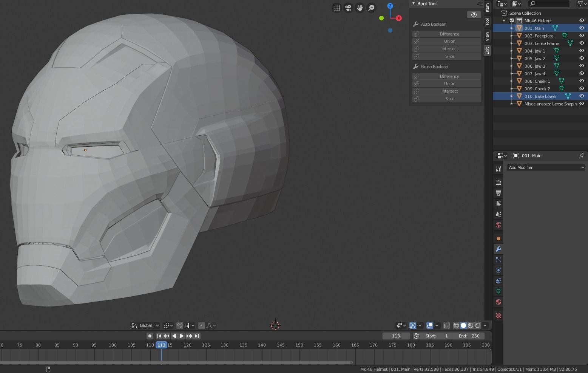This screenshot has width=588, height=373.
Task: Hide the 004. Jaw 1 object
Action: (x=582, y=51)
